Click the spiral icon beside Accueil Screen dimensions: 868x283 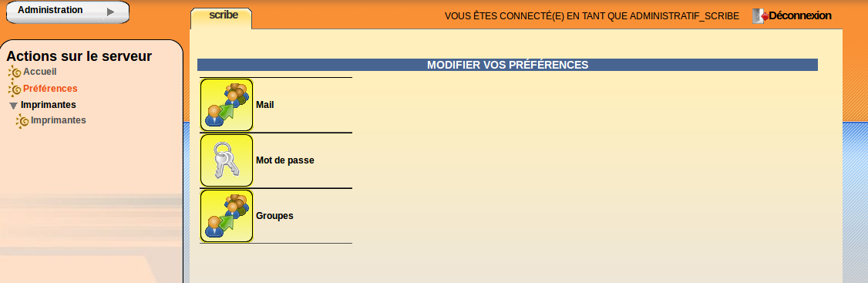pyautogui.click(x=15, y=72)
